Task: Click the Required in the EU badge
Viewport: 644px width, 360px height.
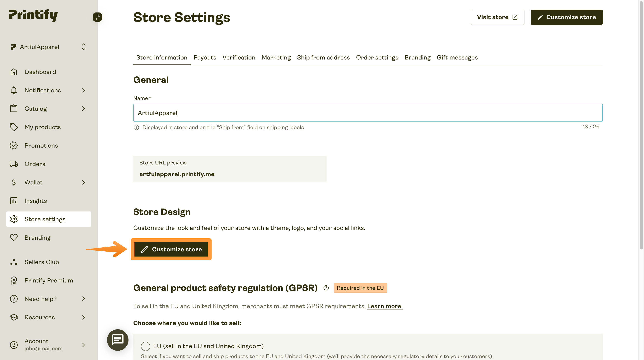Action: tap(360, 288)
